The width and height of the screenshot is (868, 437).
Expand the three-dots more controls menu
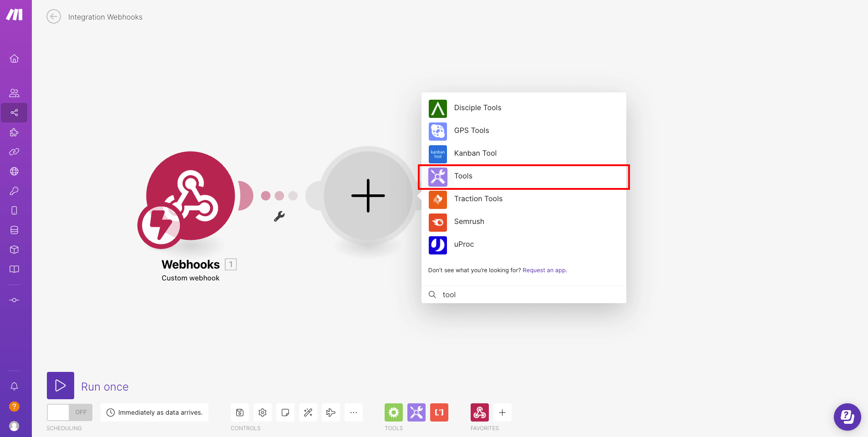pyautogui.click(x=354, y=412)
